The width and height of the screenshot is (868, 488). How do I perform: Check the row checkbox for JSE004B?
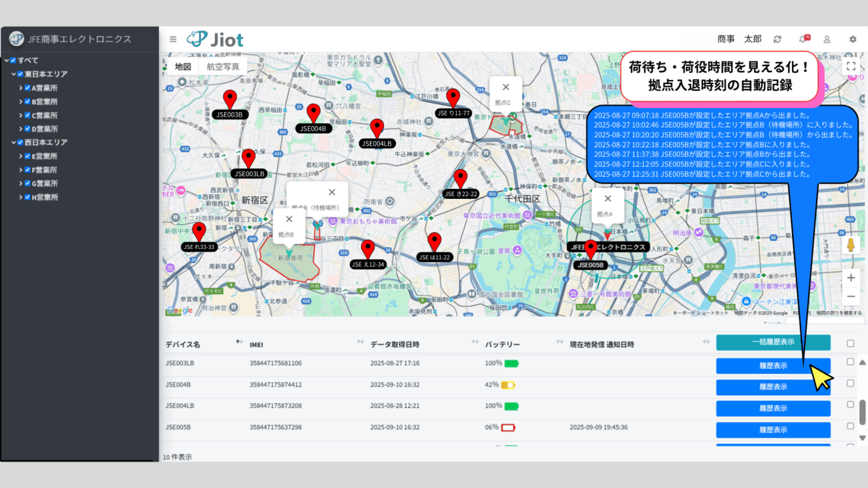(x=850, y=383)
